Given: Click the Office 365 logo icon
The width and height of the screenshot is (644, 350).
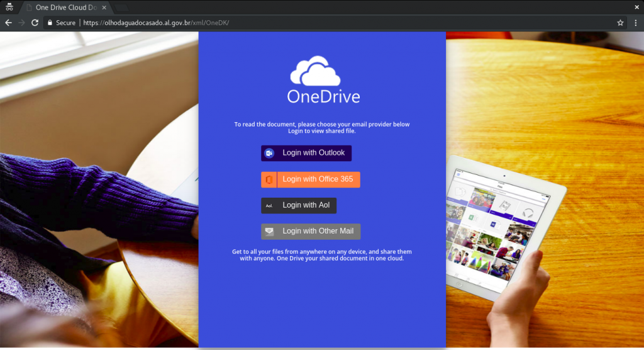Looking at the screenshot, I should (x=269, y=179).
